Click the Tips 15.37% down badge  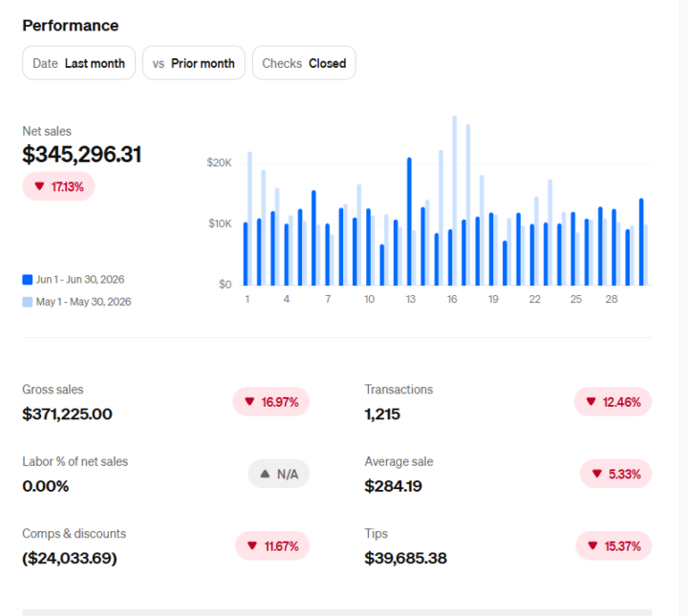(x=613, y=546)
